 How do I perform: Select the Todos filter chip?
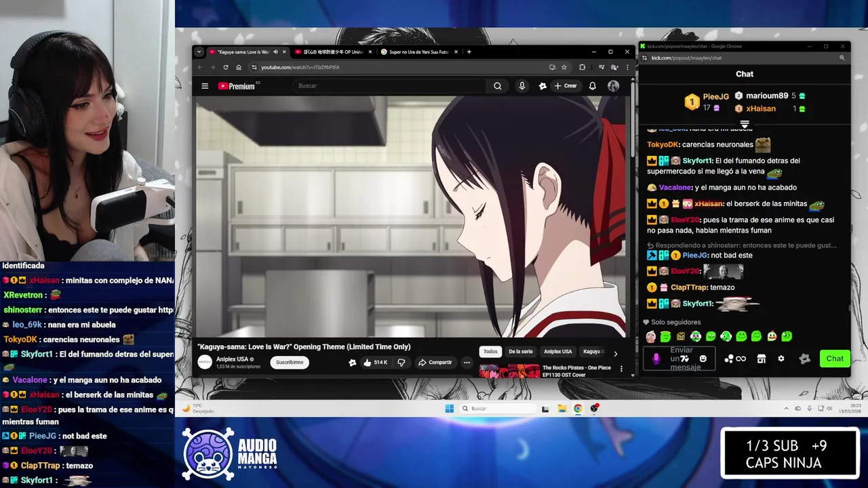pyautogui.click(x=490, y=352)
